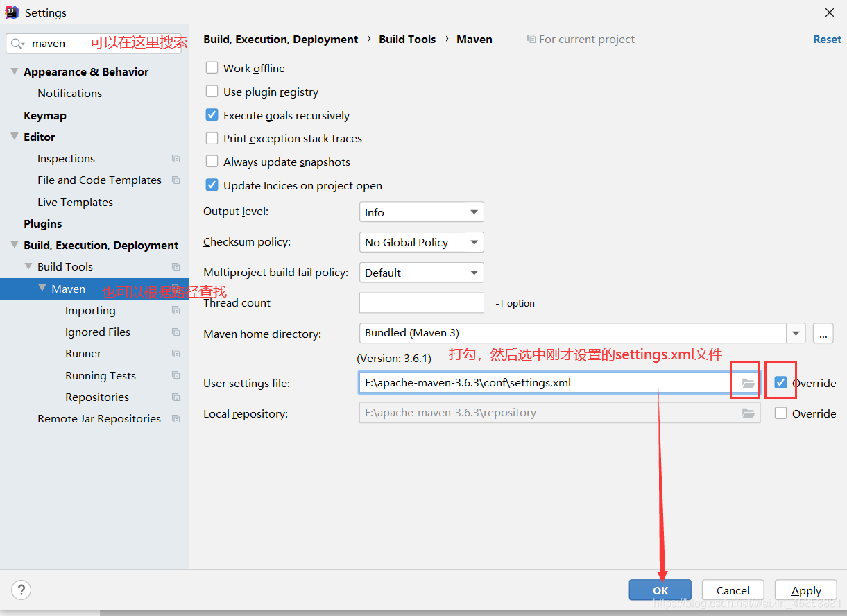Viewport: 847px width, 616px height.
Task: Select Inspections in the settings tree
Action: click(x=66, y=158)
